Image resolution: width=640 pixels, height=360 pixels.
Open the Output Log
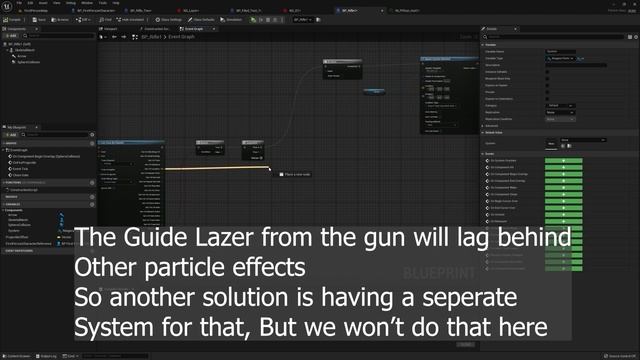[x=46, y=356]
